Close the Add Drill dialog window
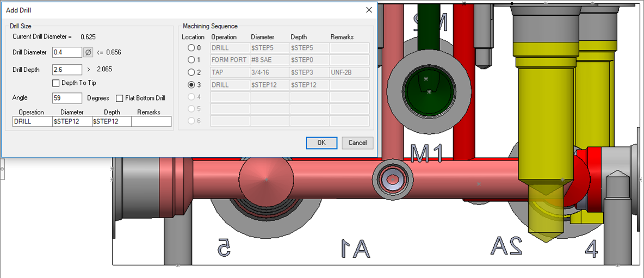 369,10
